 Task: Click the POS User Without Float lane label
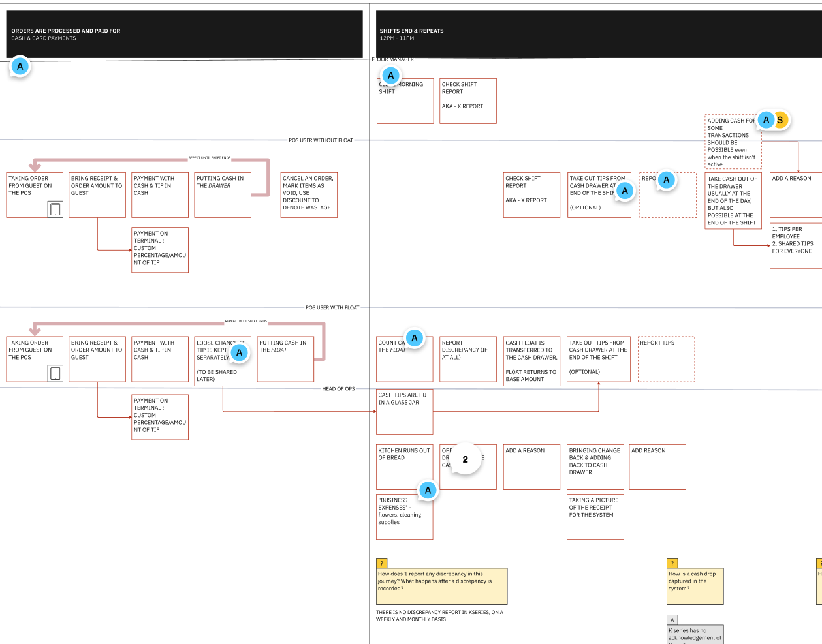[321, 140]
